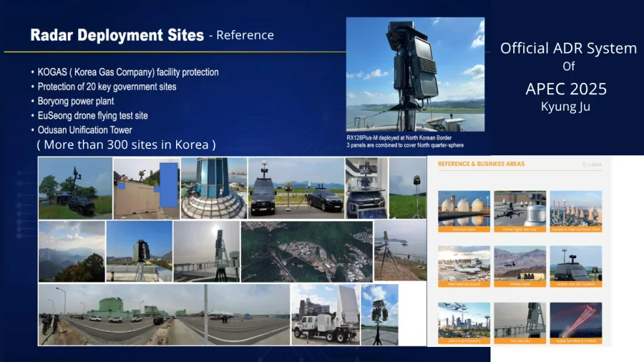Select the Radar for CIWS & C-RAM card
This screenshot has height=362, width=644.
point(576,323)
